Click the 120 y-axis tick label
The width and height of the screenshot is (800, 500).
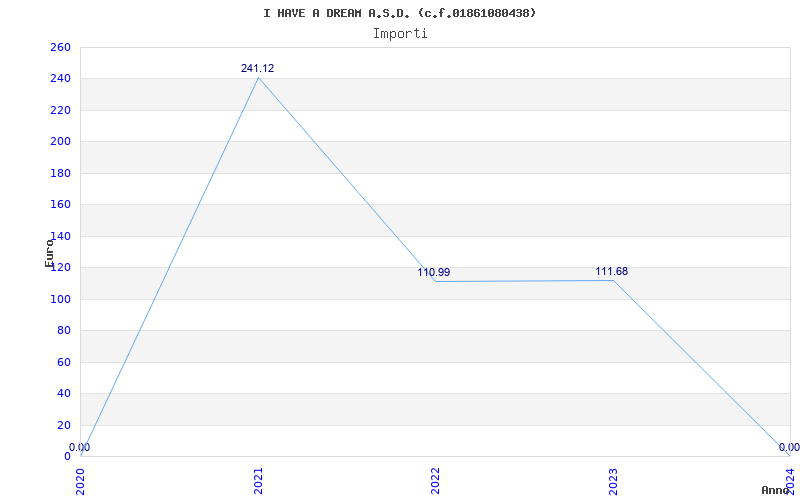(60, 268)
